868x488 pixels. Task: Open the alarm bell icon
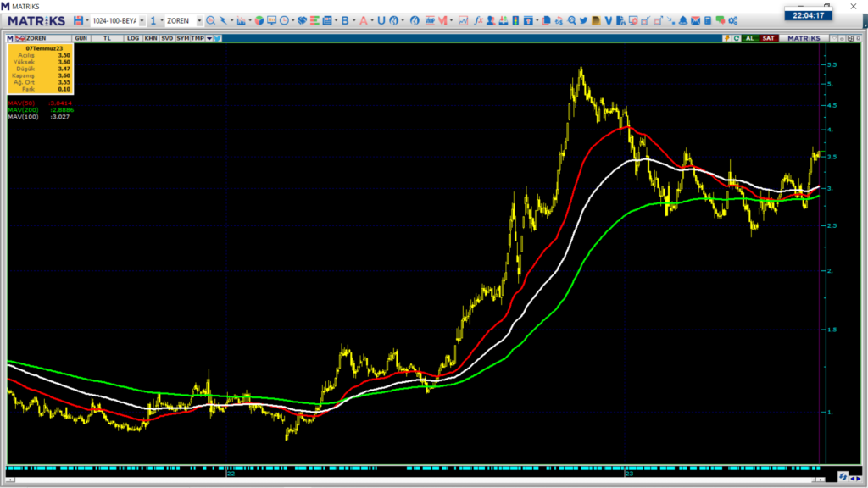click(683, 20)
